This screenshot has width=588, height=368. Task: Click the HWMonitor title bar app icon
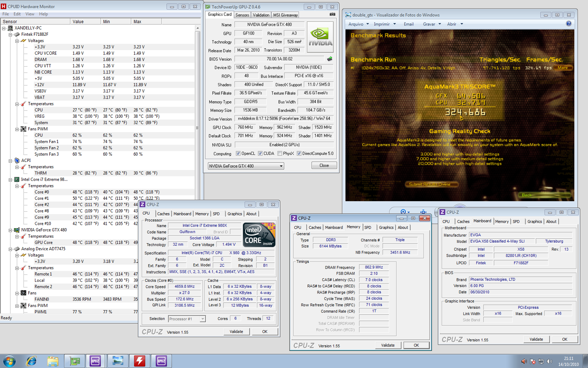click(4, 6)
